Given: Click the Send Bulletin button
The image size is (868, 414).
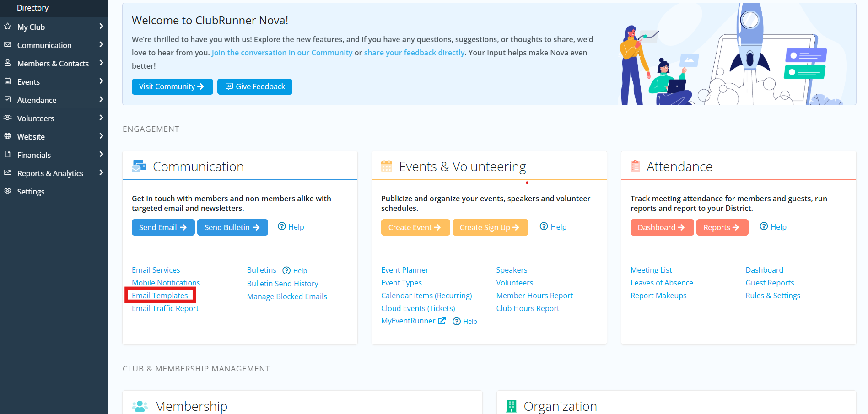Looking at the screenshot, I should click(232, 227).
